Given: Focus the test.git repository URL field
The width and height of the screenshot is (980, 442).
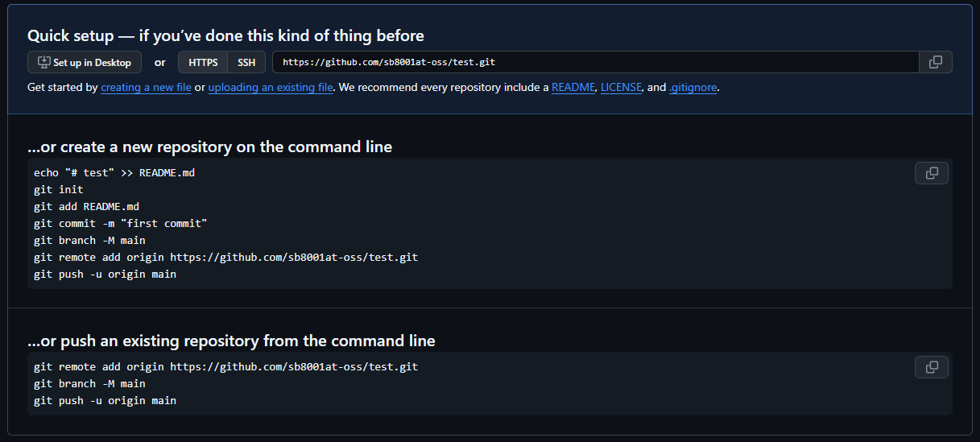Looking at the screenshot, I should pyautogui.click(x=596, y=62).
